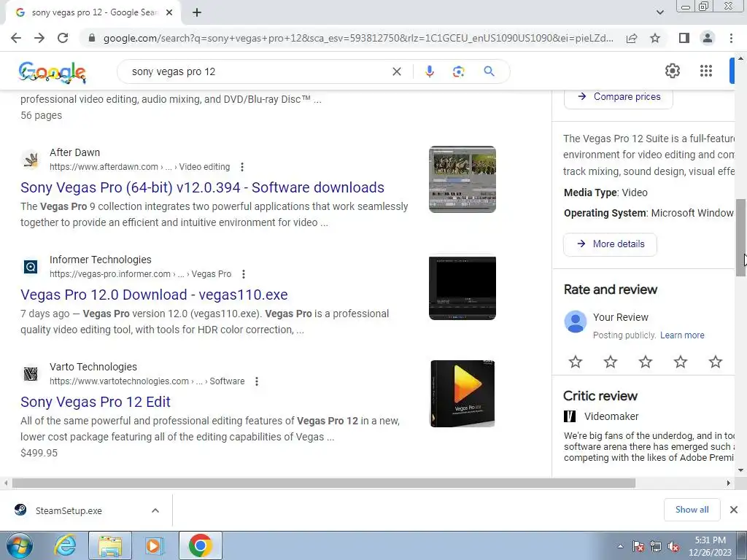Open the Windows Start menu
The height and width of the screenshot is (560, 747).
point(20,546)
